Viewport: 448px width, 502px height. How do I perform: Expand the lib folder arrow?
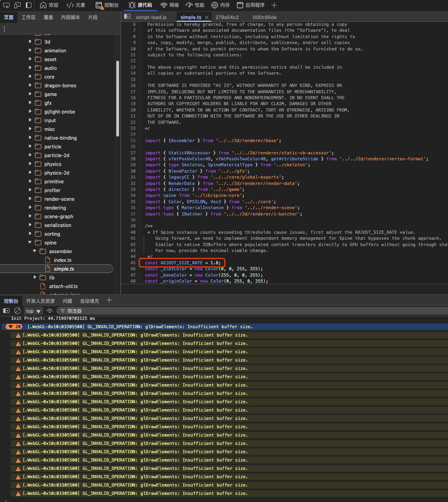tap(35, 277)
